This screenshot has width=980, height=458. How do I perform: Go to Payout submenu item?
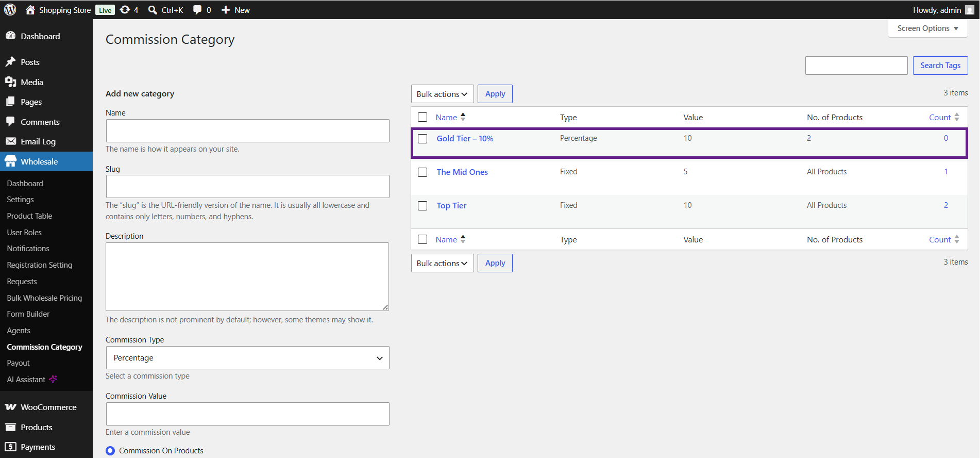[18, 363]
